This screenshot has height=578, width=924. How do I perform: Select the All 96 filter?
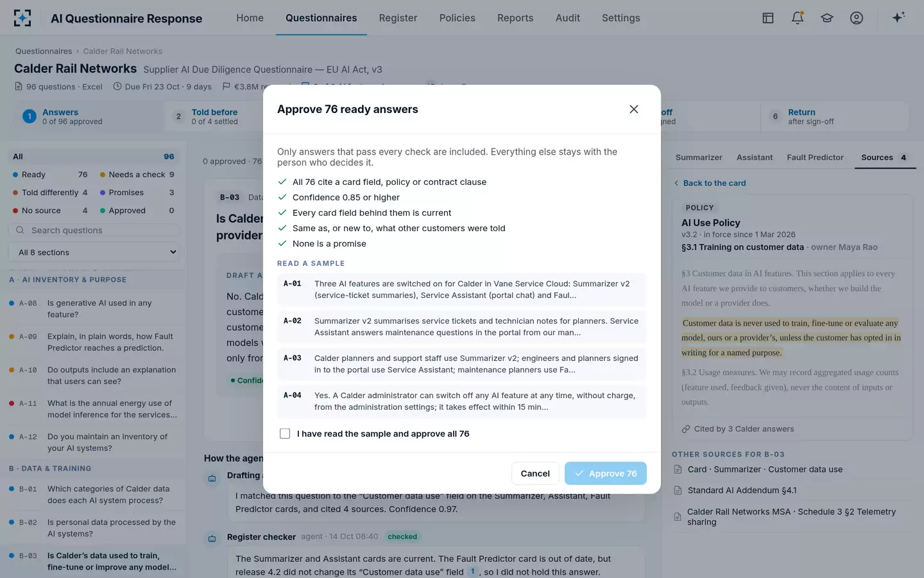pyautogui.click(x=94, y=157)
